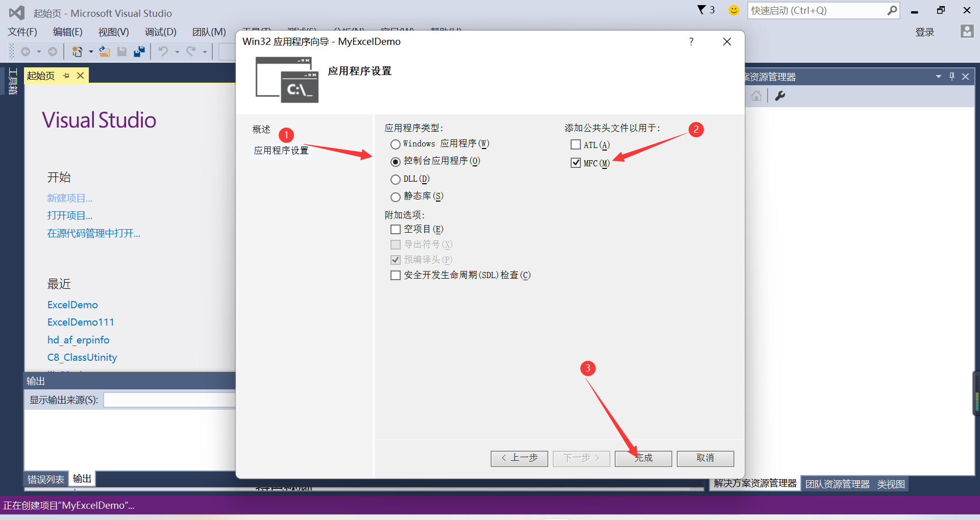
Task: Click the Visual Studio logo icon
Action: click(16, 13)
